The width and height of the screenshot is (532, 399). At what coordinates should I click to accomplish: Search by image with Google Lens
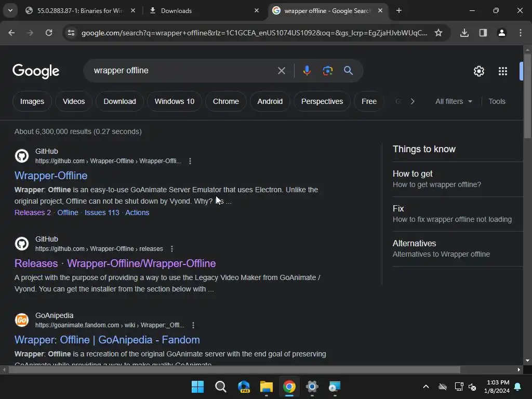click(x=327, y=71)
